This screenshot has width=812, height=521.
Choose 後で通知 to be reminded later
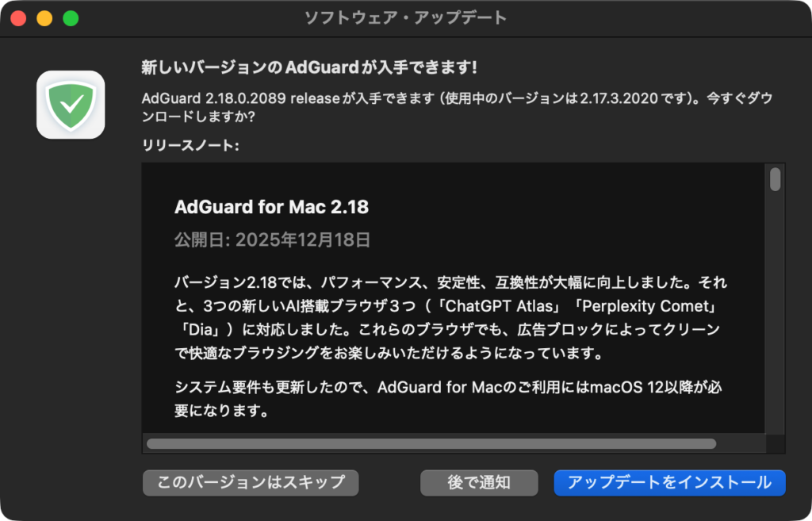479,483
